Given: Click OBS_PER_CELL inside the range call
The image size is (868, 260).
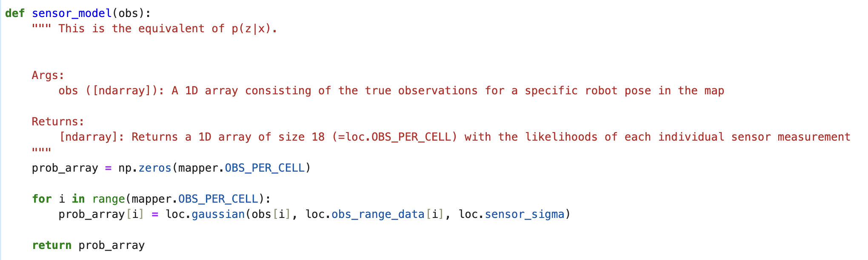Looking at the screenshot, I should (218, 199).
